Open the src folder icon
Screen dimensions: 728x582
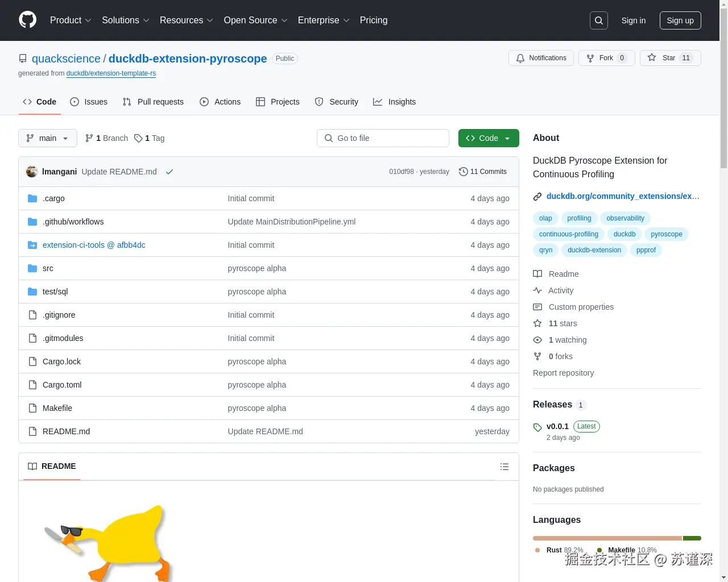(x=32, y=268)
